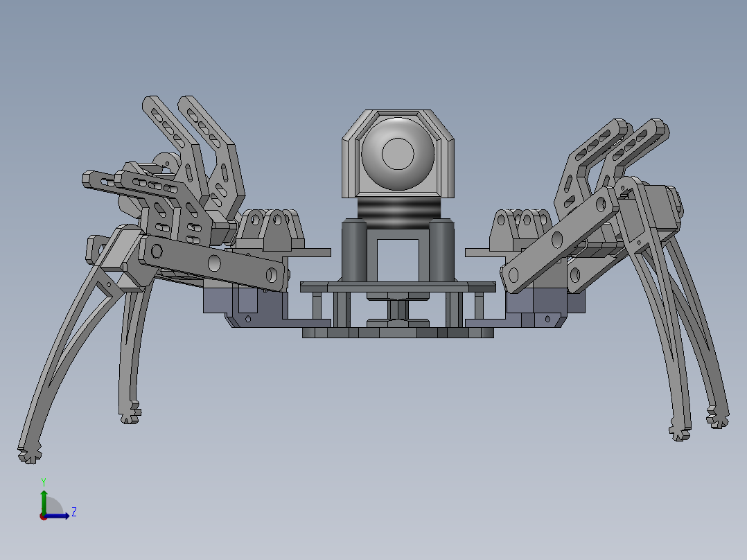Pick the left dark cylindrical standoff under the camera
Viewport: 747px width, 560px height.
pyautogui.click(x=354, y=250)
